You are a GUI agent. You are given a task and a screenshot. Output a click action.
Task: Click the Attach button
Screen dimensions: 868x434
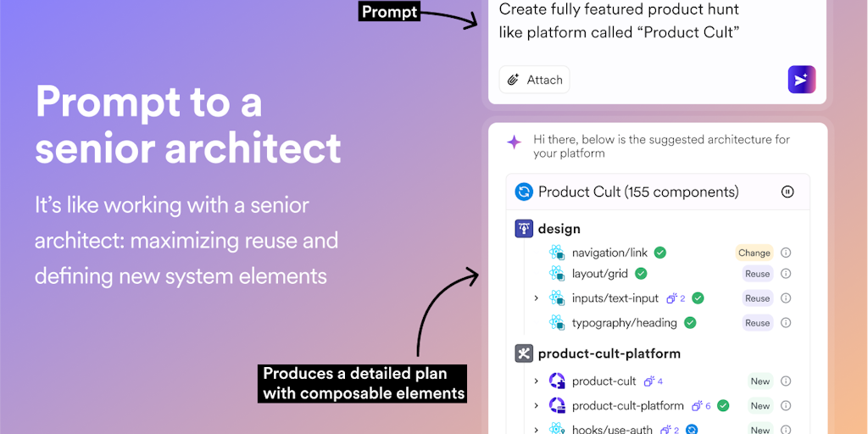(535, 80)
